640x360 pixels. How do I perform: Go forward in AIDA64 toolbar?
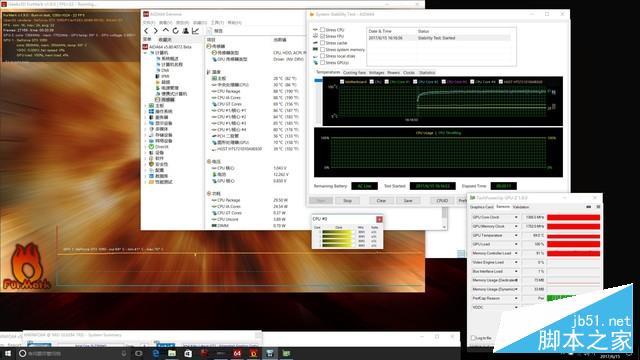pos(156,31)
